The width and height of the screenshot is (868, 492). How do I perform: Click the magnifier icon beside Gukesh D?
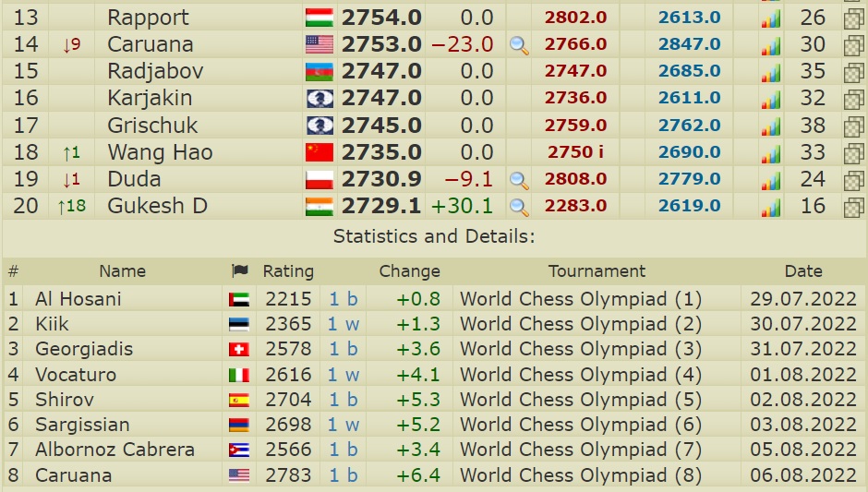coord(520,207)
